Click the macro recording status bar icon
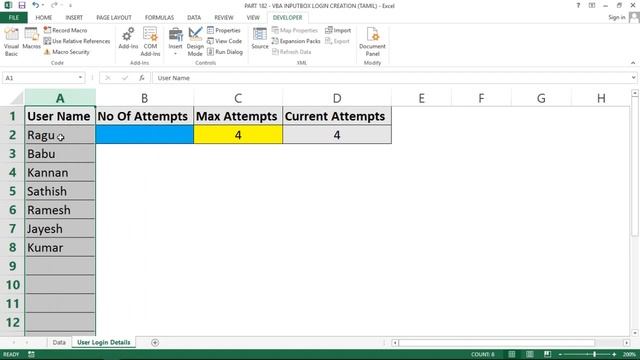This screenshot has width=640, height=360. 31,354
